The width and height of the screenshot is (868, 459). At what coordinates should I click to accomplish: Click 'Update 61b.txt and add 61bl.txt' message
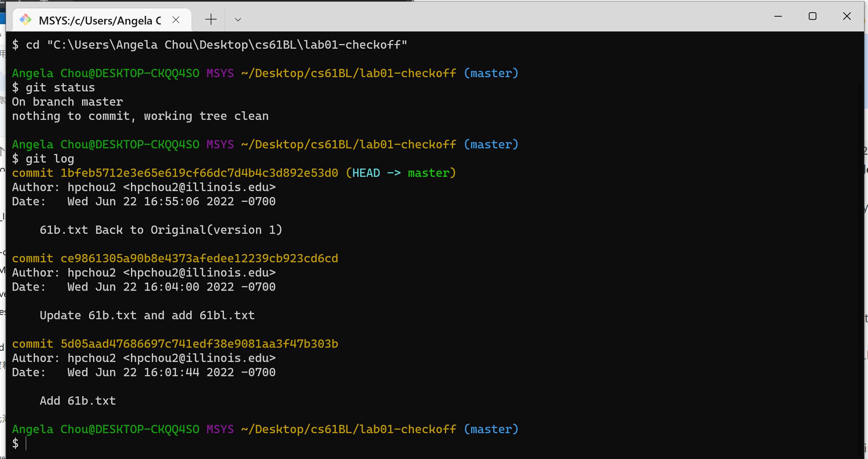click(x=147, y=315)
